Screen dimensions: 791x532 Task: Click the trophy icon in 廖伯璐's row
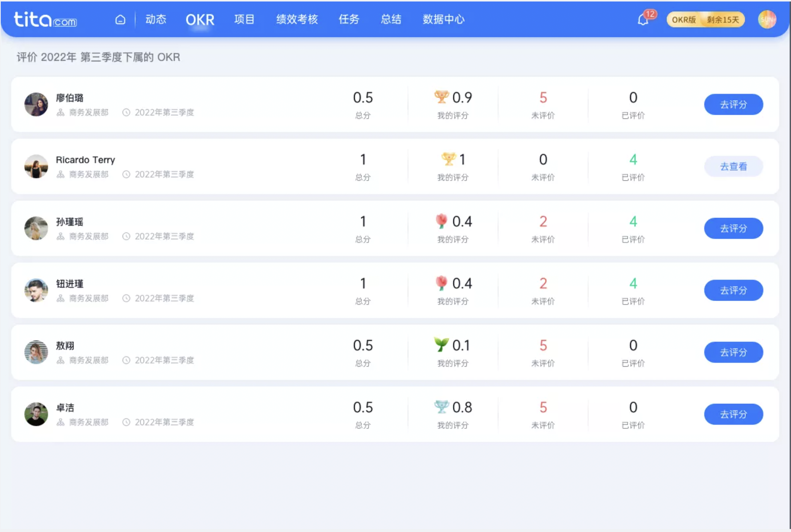441,97
